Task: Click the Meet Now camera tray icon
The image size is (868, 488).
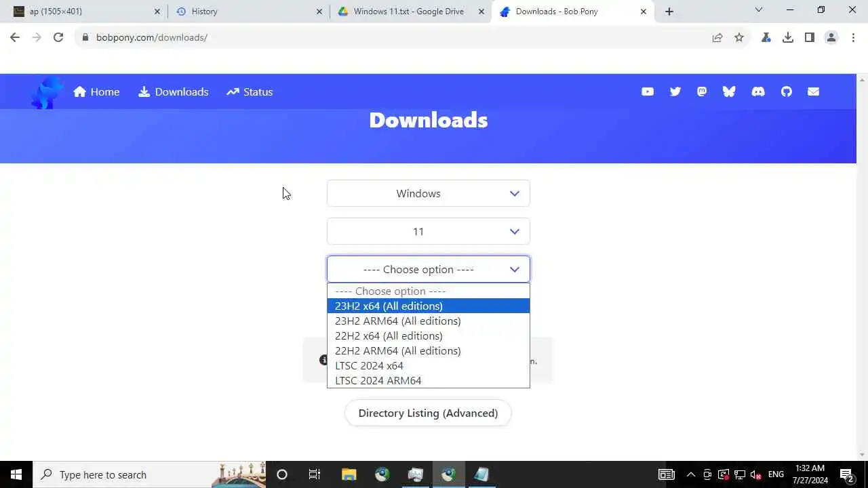Action: [707, 474]
